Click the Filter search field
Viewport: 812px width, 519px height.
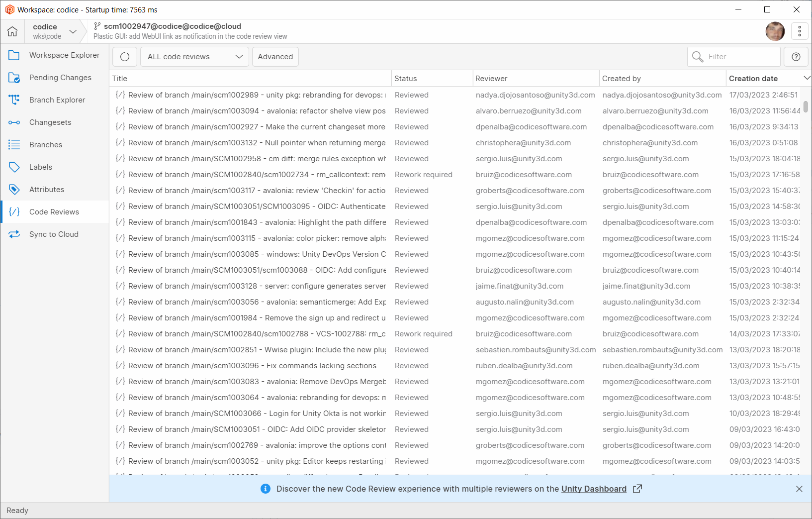733,56
